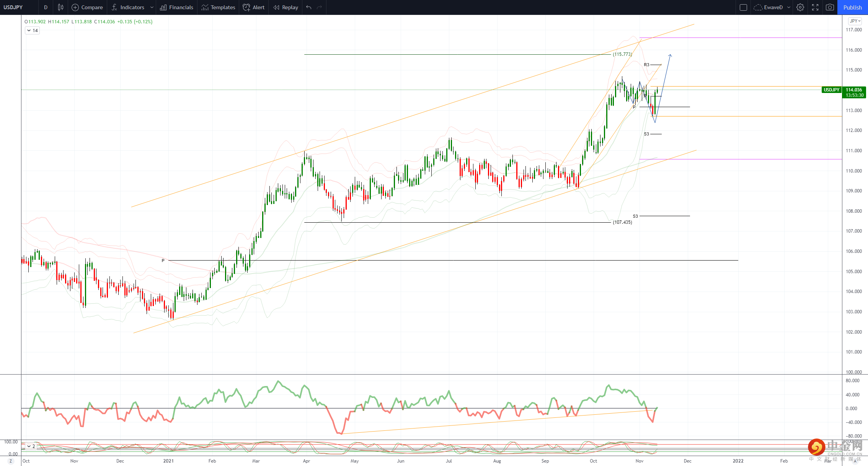Click the blue Publish button
The image size is (868, 466).
tap(852, 7)
